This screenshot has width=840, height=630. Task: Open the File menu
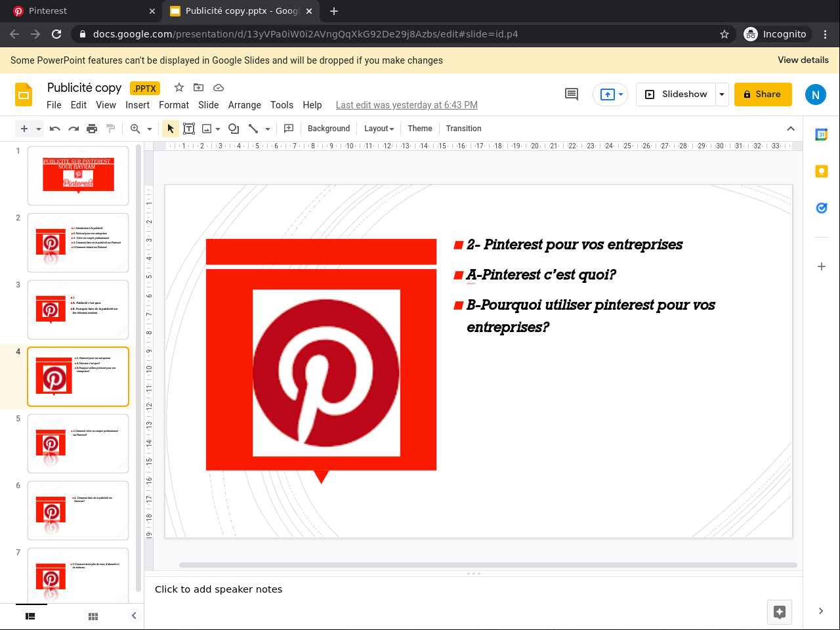point(54,105)
